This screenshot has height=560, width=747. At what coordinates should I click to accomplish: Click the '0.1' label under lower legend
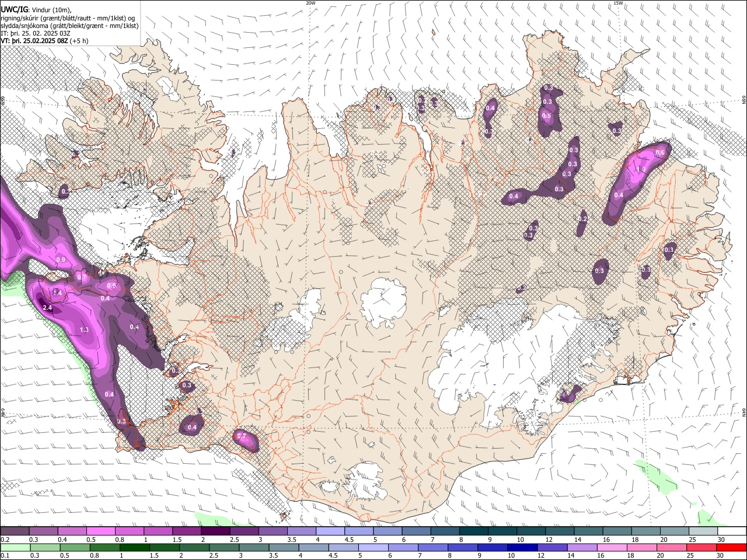5,555
